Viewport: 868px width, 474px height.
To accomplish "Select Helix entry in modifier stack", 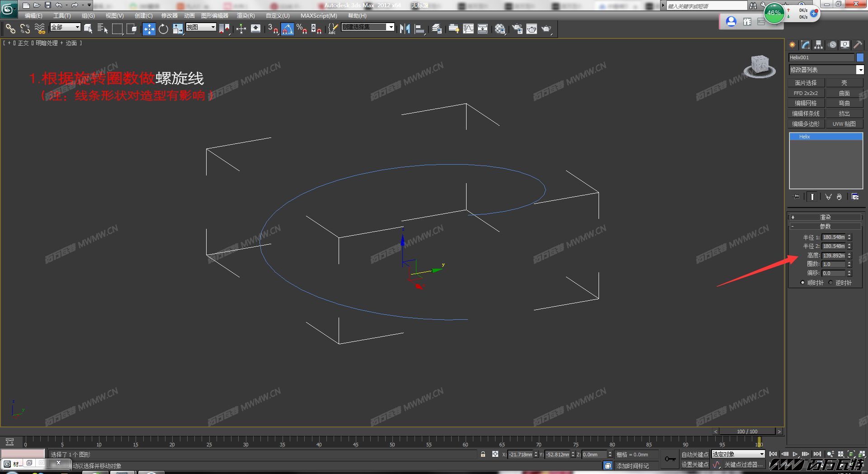I will (826, 137).
